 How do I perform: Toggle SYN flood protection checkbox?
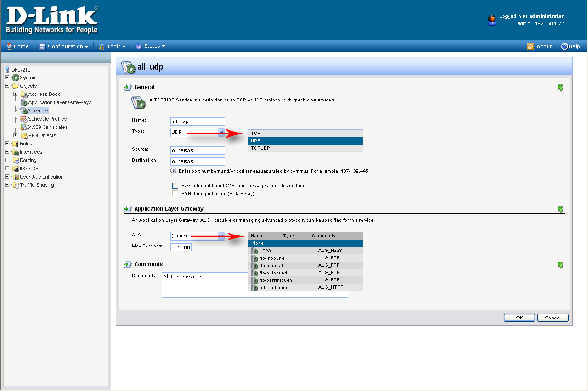pos(175,194)
